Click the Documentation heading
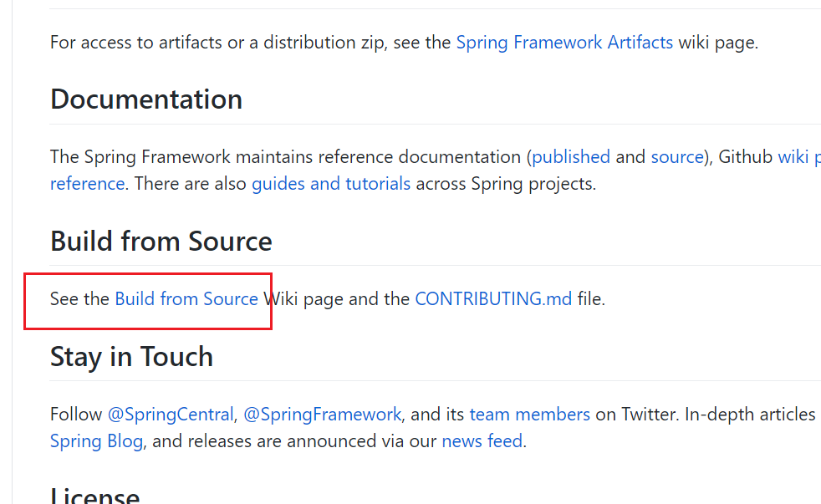Image resolution: width=821 pixels, height=504 pixels. tap(146, 99)
